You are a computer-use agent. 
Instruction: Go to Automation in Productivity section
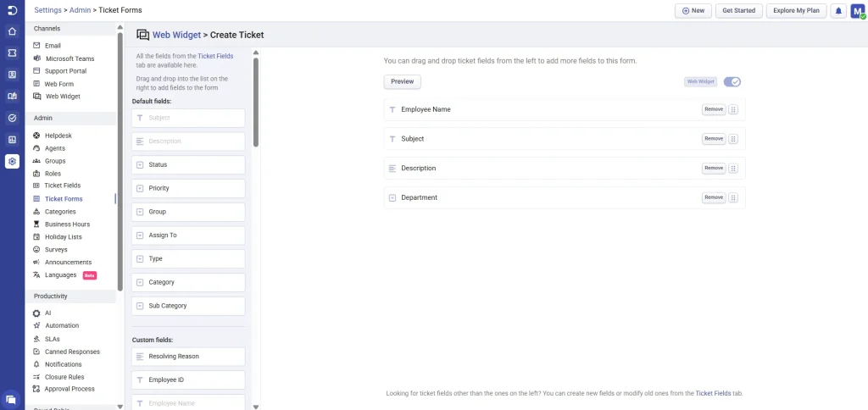tap(62, 325)
